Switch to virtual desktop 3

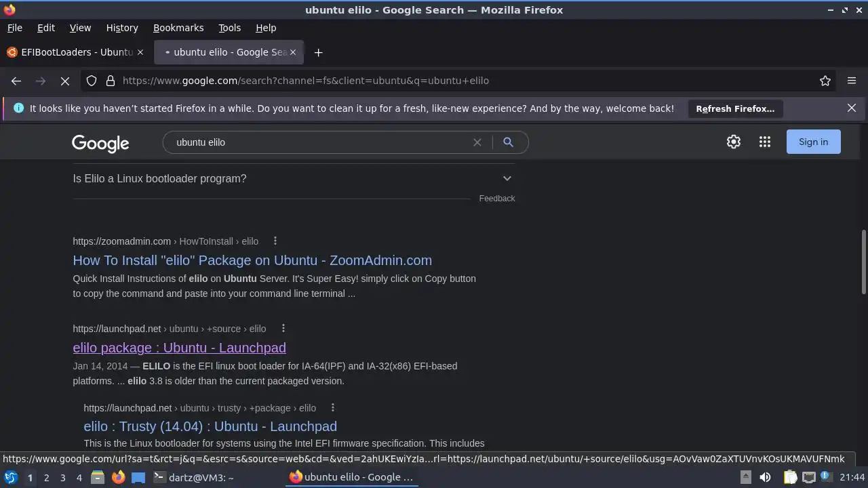pyautogui.click(x=62, y=477)
